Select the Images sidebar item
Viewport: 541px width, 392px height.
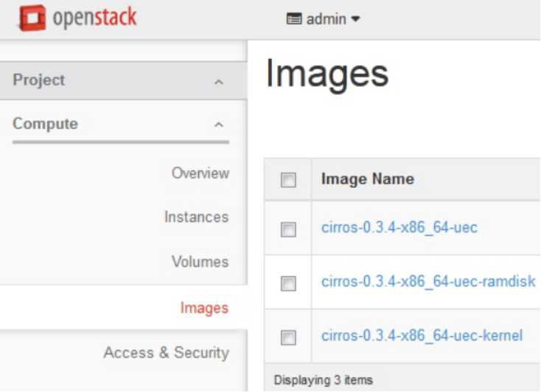click(204, 308)
